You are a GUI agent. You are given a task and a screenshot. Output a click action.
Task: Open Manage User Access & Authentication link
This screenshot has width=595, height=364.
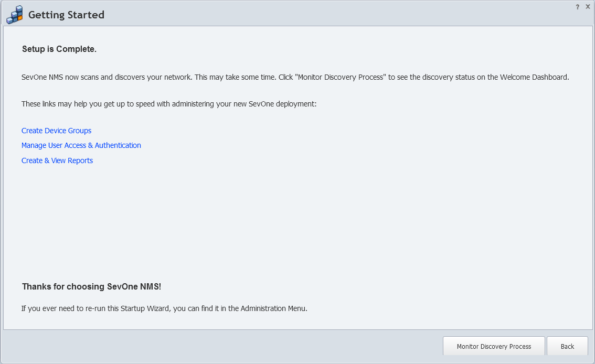click(x=81, y=146)
